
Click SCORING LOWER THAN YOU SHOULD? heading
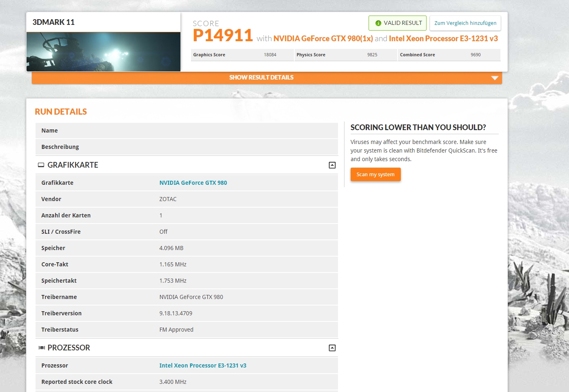point(418,127)
